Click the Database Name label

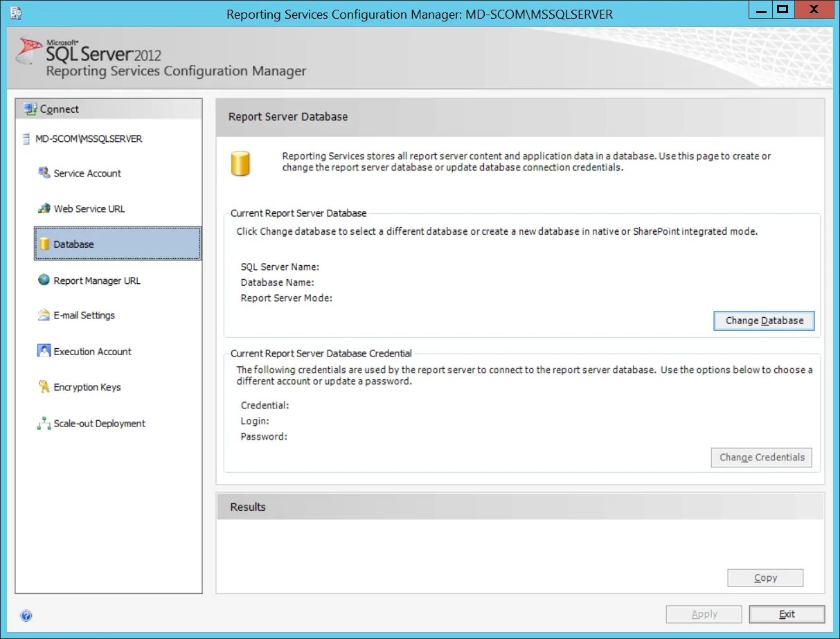click(x=278, y=282)
